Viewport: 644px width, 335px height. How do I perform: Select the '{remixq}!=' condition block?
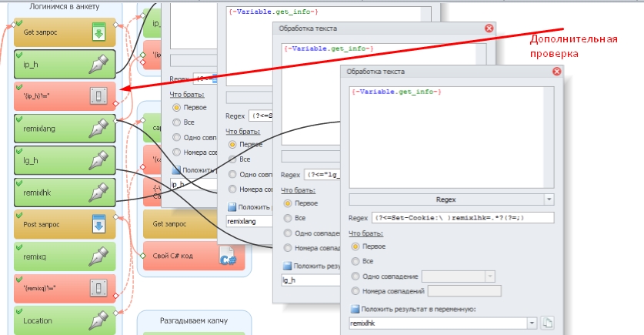[65, 289]
